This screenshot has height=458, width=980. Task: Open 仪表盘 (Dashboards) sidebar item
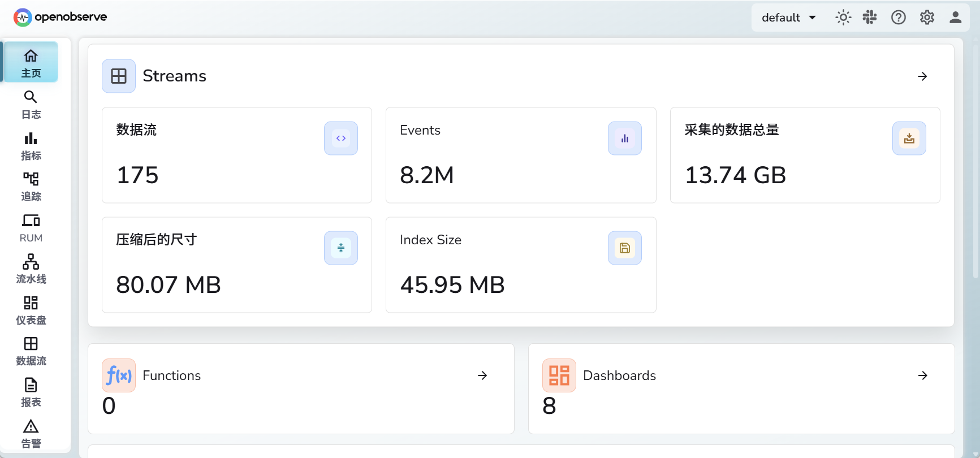(x=31, y=310)
